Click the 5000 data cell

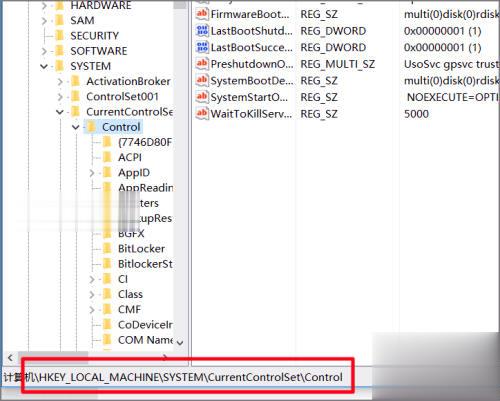416,114
